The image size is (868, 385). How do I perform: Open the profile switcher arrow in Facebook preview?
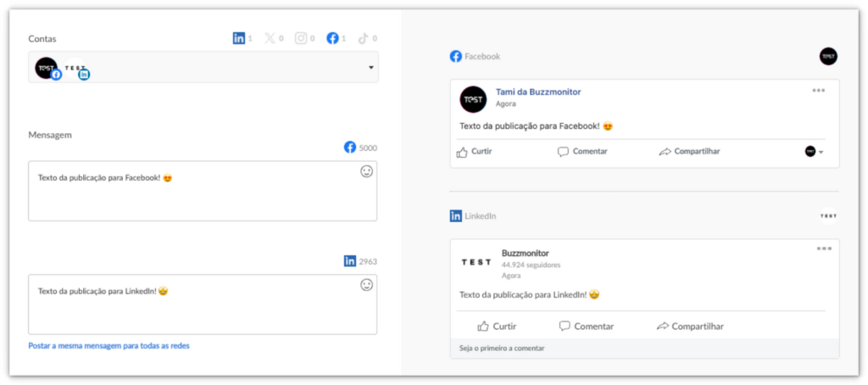coord(821,153)
